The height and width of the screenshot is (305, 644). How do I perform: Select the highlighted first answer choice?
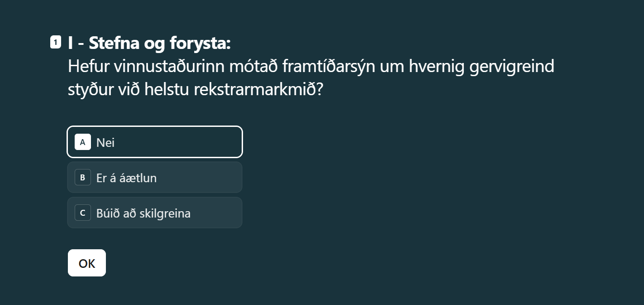[154, 141]
